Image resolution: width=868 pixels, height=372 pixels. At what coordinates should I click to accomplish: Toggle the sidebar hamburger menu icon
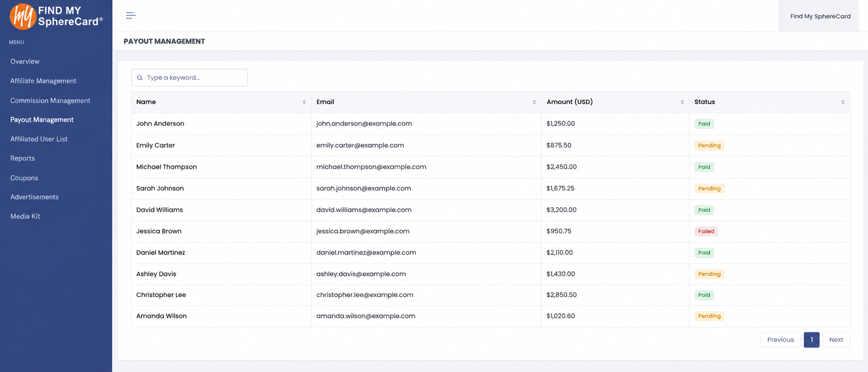(131, 16)
